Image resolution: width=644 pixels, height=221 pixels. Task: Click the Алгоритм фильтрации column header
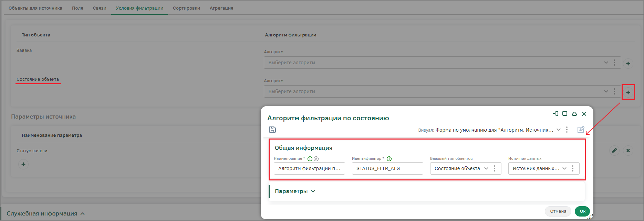[x=291, y=35]
